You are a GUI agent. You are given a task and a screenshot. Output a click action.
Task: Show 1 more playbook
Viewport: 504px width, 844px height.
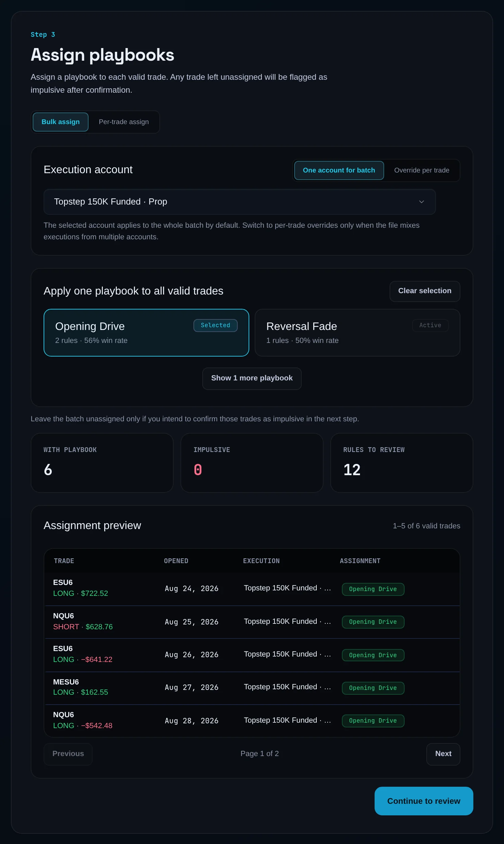[x=252, y=378]
